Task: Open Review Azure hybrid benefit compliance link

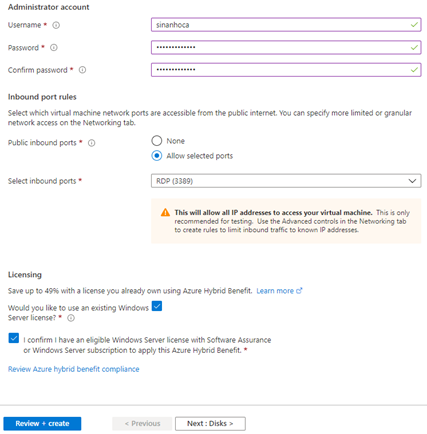Action: pos(74,369)
